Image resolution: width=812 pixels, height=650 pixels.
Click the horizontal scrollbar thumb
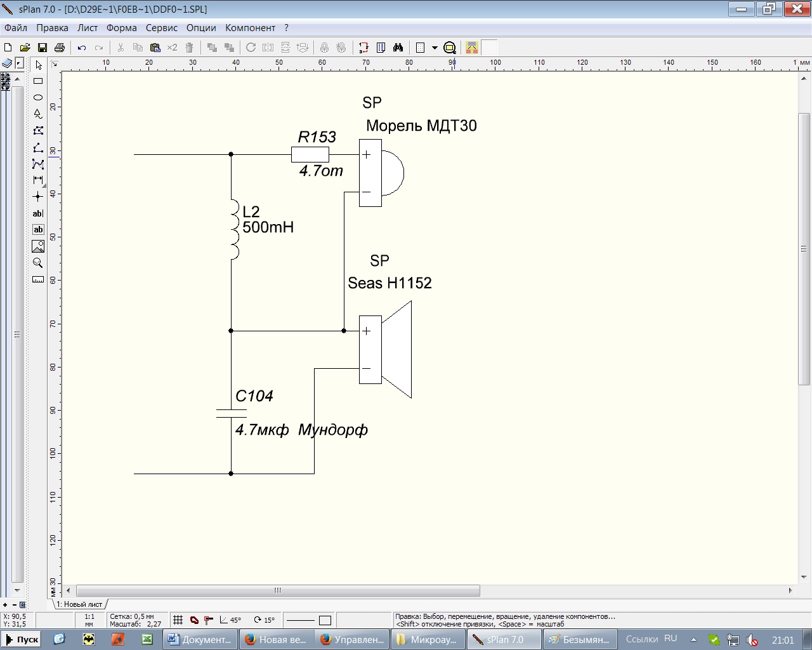278,590
